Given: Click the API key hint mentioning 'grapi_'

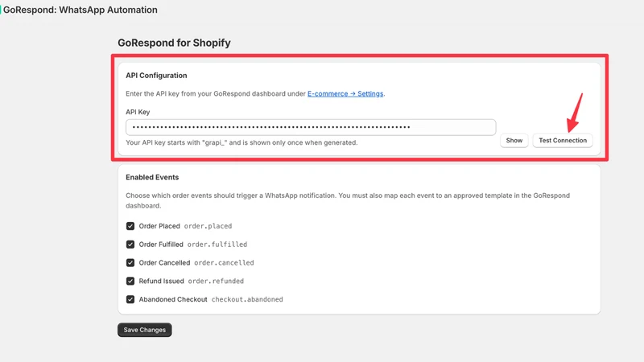Looking at the screenshot, I should [x=242, y=142].
